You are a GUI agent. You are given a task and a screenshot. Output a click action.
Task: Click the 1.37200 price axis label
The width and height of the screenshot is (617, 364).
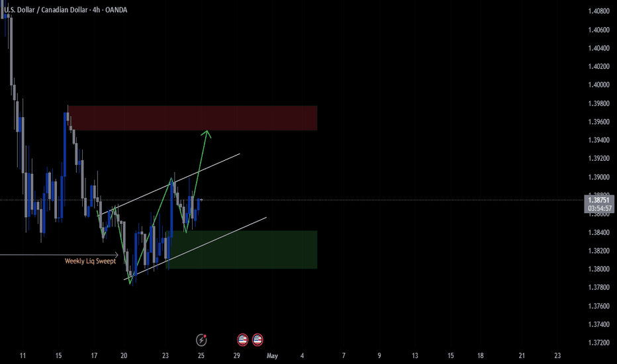(x=598, y=343)
